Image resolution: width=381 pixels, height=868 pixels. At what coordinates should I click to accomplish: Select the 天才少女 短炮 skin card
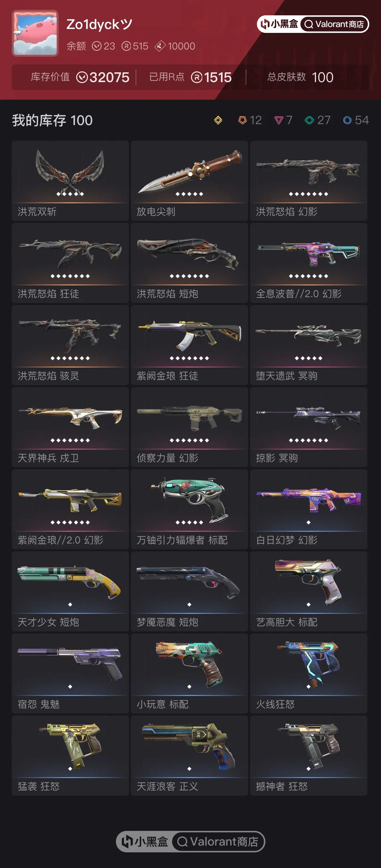(70, 591)
